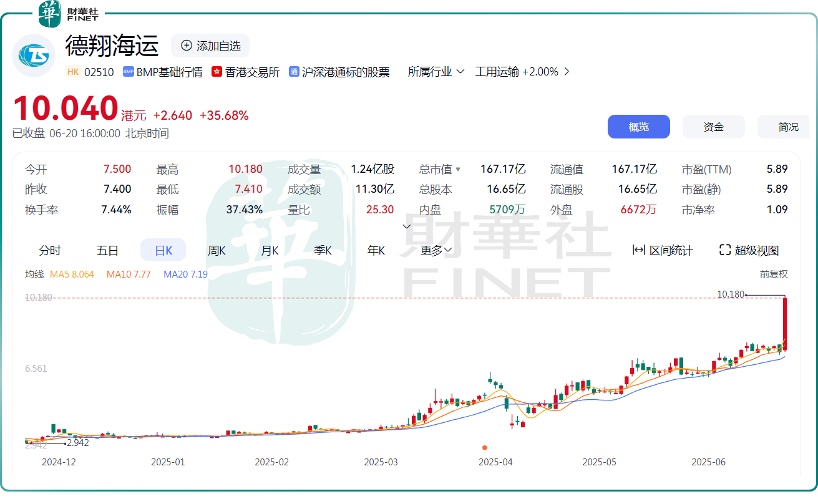This screenshot has height=504, width=818.
Task: Click the 香港交易所 link
Action: click(x=252, y=72)
